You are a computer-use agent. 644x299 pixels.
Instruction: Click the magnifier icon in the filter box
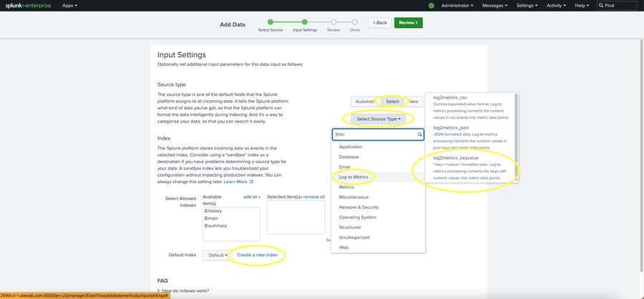(x=419, y=134)
